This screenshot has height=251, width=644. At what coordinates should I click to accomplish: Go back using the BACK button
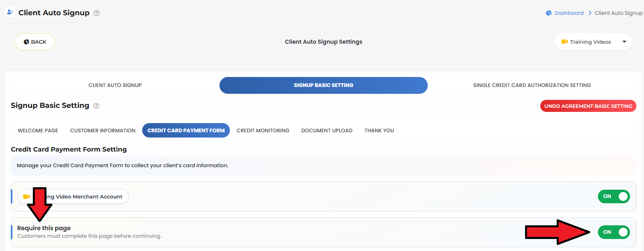click(35, 42)
